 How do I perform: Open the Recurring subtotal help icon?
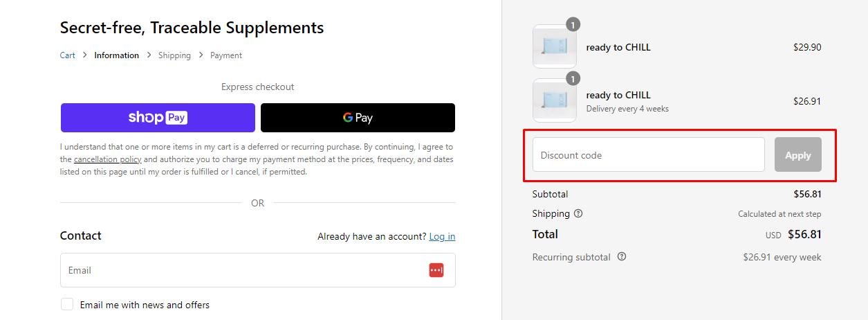[x=622, y=257]
